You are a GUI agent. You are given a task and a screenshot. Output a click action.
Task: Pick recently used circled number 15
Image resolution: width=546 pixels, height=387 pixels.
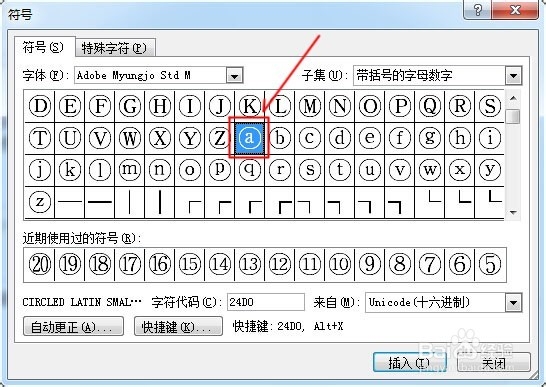tap(190, 264)
